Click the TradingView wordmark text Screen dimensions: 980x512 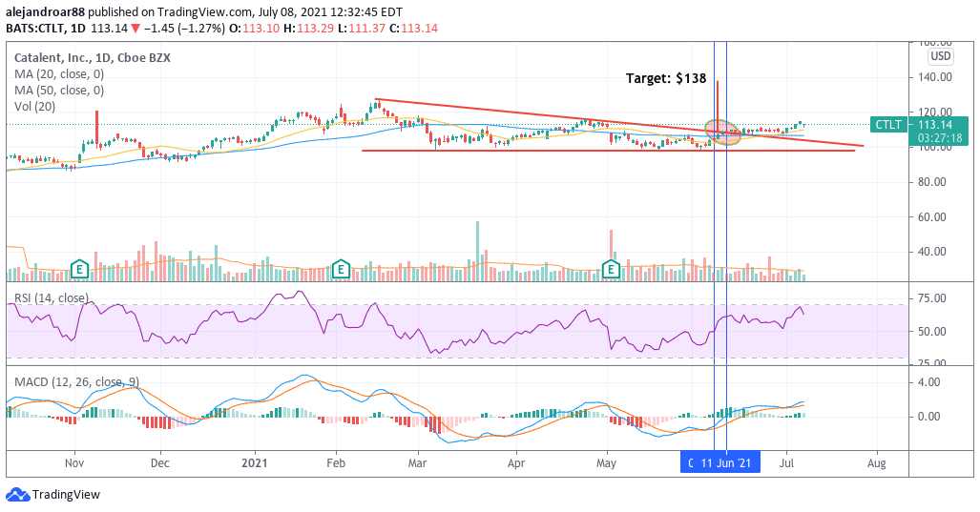coord(66,495)
